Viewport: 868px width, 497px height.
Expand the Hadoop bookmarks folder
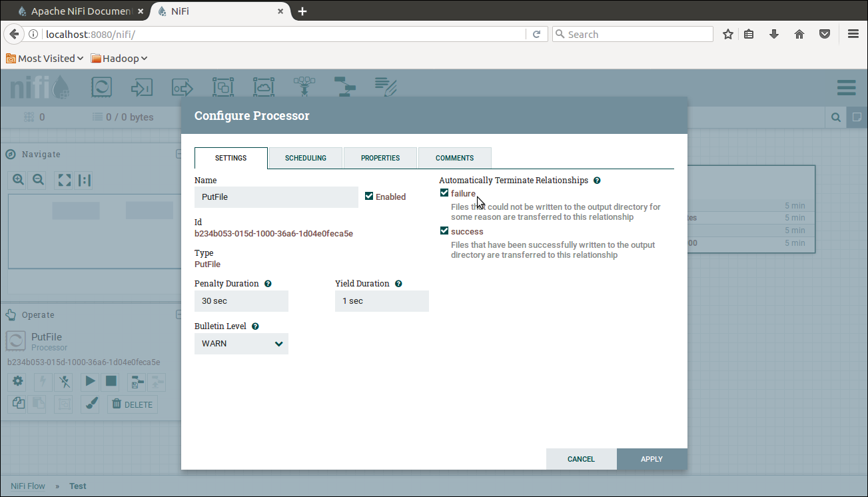point(119,58)
